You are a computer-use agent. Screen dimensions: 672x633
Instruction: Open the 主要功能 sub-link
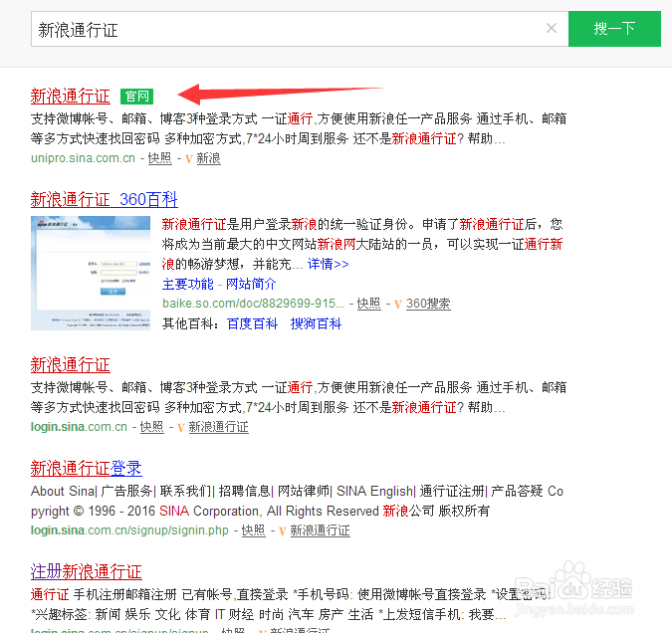pyautogui.click(x=188, y=284)
